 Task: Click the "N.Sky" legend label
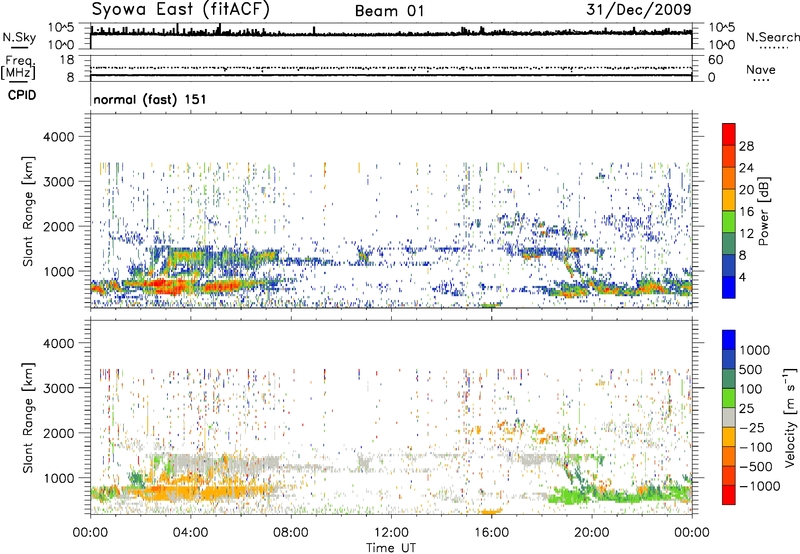(x=19, y=38)
